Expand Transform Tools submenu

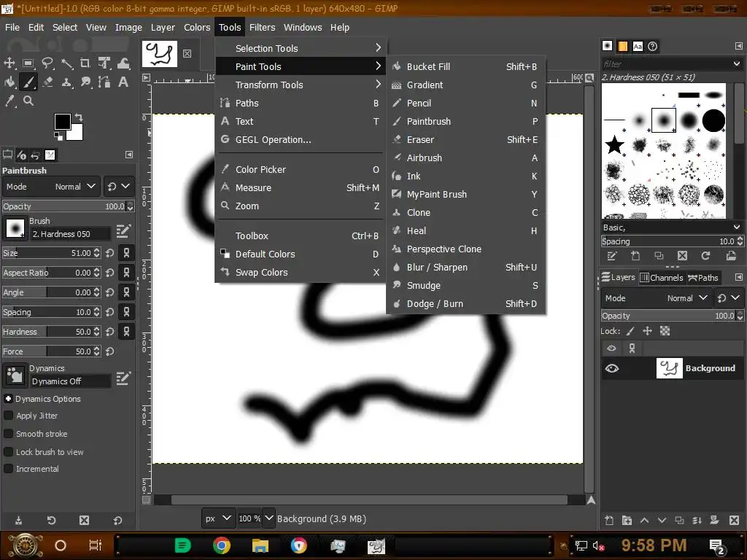tap(300, 85)
